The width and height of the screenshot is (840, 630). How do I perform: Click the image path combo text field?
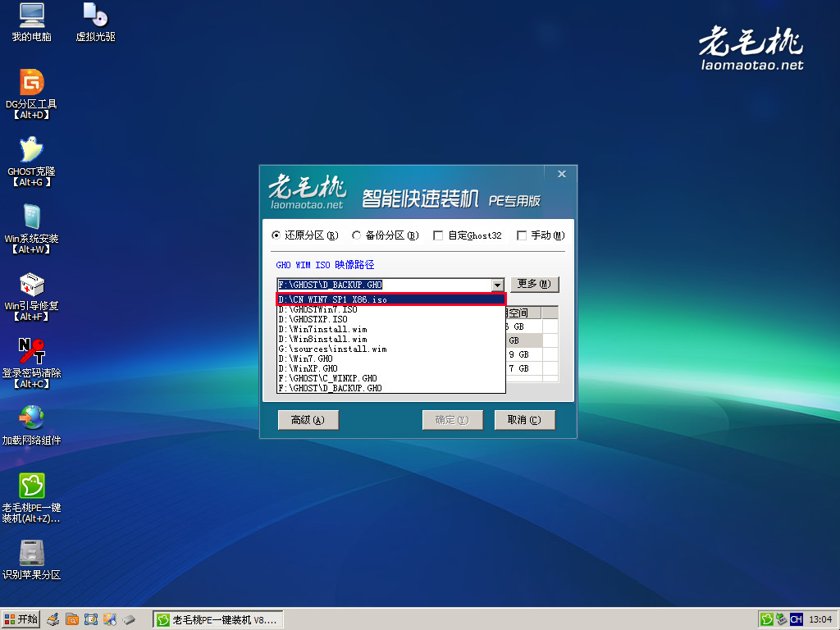pos(385,285)
